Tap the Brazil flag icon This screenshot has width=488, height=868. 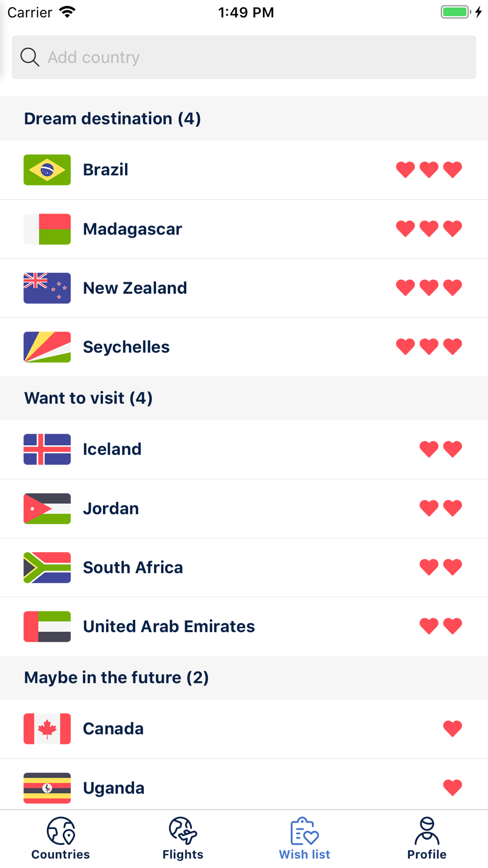point(47,170)
